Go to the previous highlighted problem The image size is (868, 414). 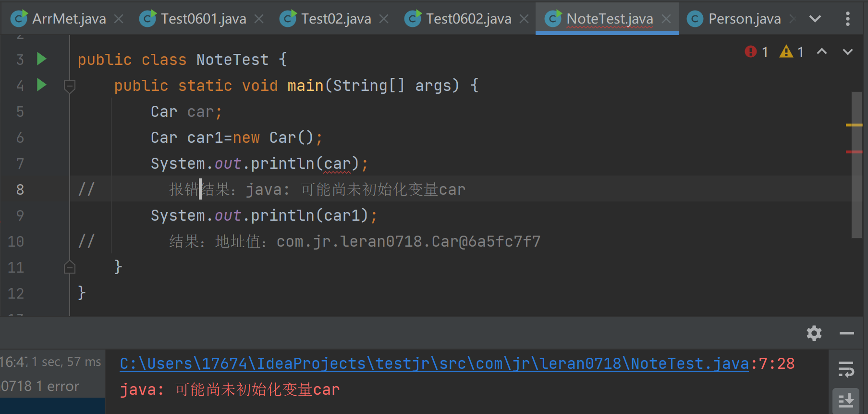pyautogui.click(x=822, y=51)
